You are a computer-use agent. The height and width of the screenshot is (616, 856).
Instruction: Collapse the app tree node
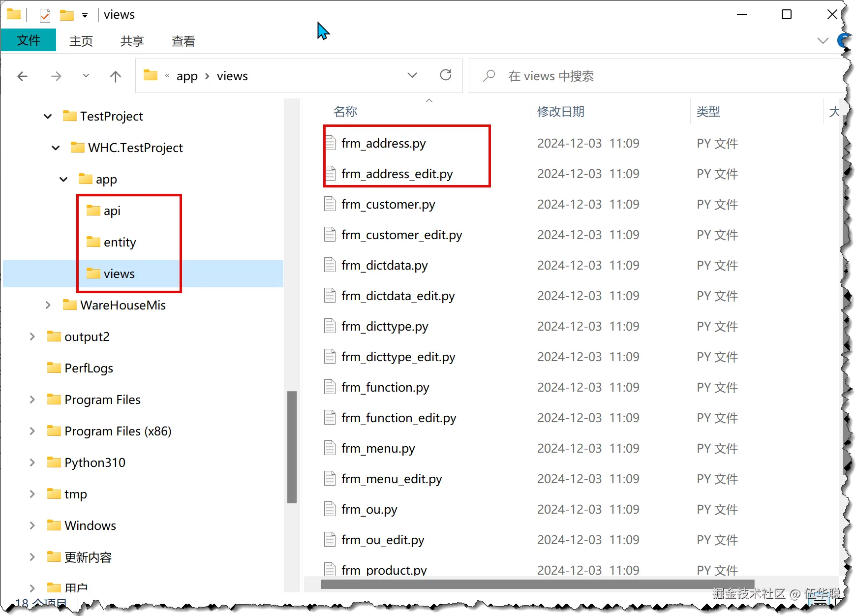[63, 180]
